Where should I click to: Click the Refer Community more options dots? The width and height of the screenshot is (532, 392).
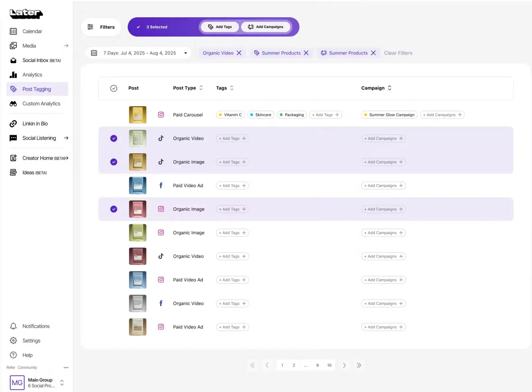[66, 367]
